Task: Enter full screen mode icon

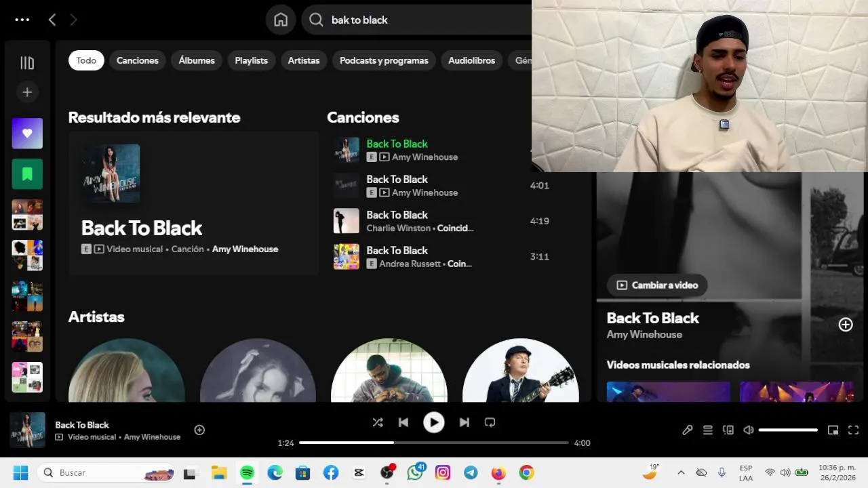Action: pyautogui.click(x=854, y=430)
